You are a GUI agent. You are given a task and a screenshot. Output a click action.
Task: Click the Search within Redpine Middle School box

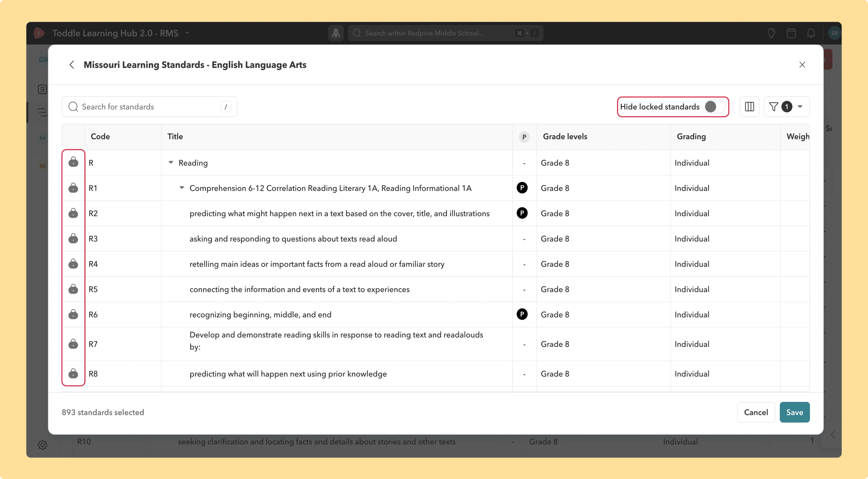[x=446, y=33]
